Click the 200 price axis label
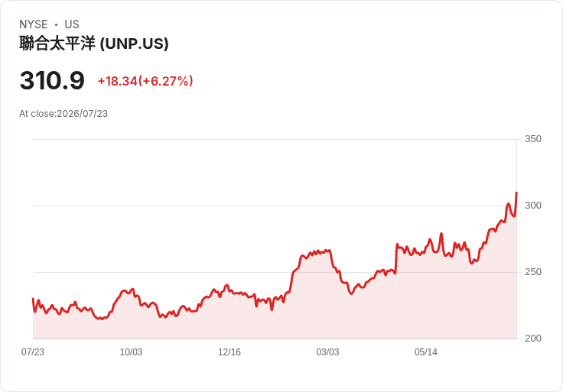Viewport: 563px width, 392px height. tap(533, 339)
